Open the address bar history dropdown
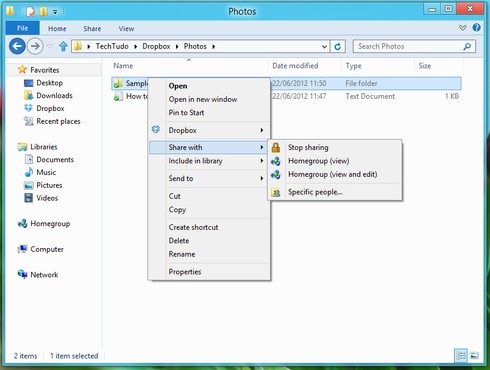The height and width of the screenshot is (370, 490). click(324, 47)
